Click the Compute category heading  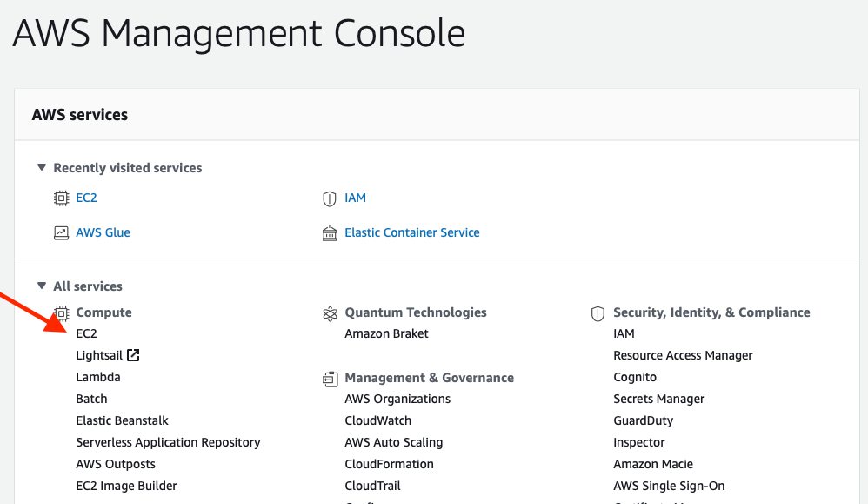click(103, 312)
